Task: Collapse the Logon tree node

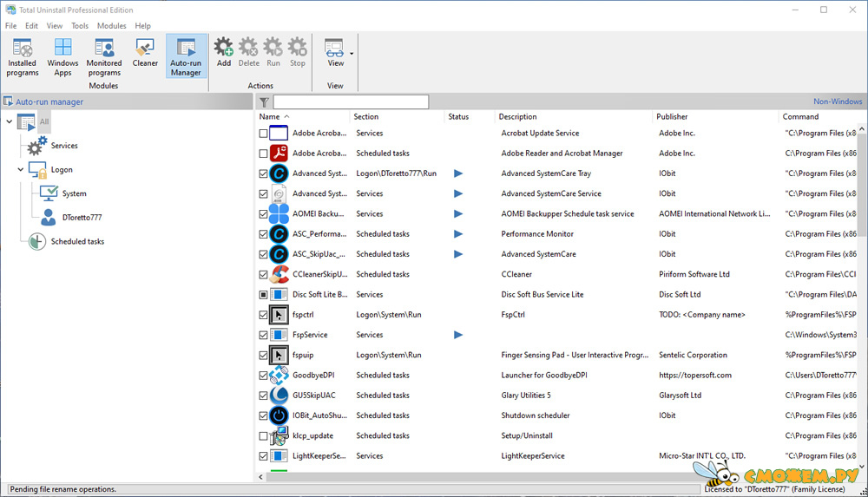Action: pyautogui.click(x=21, y=169)
